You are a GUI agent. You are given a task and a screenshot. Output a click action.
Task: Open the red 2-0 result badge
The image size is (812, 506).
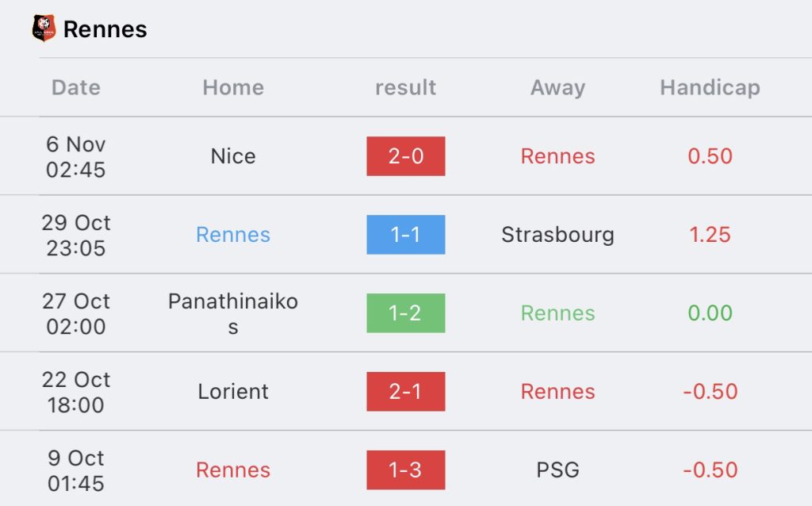click(406, 156)
